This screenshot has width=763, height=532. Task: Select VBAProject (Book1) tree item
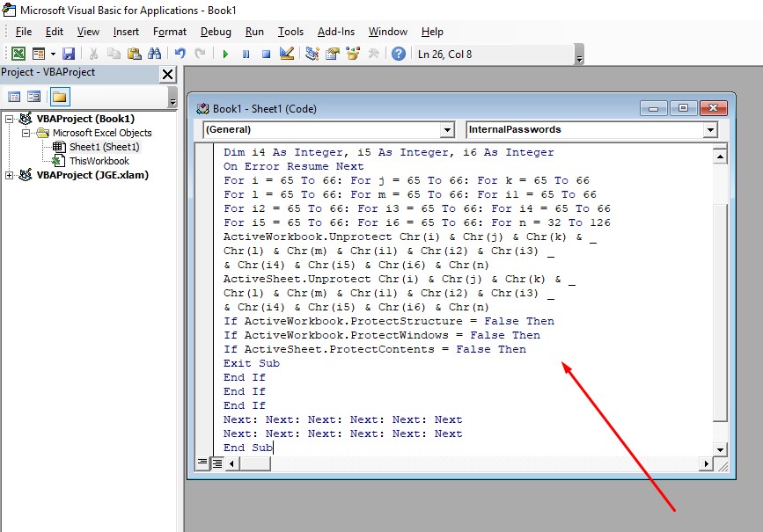(x=85, y=119)
